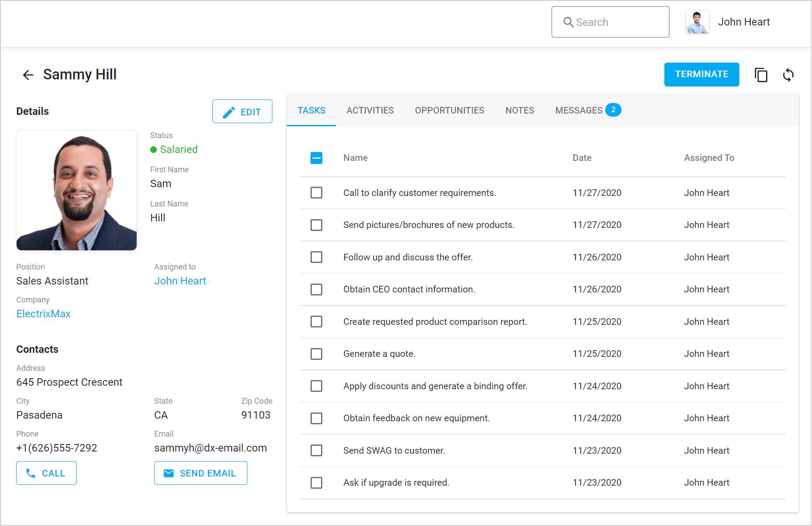The height and width of the screenshot is (526, 812).
Task: Check the Send SWAG to customer task
Action: (316, 451)
